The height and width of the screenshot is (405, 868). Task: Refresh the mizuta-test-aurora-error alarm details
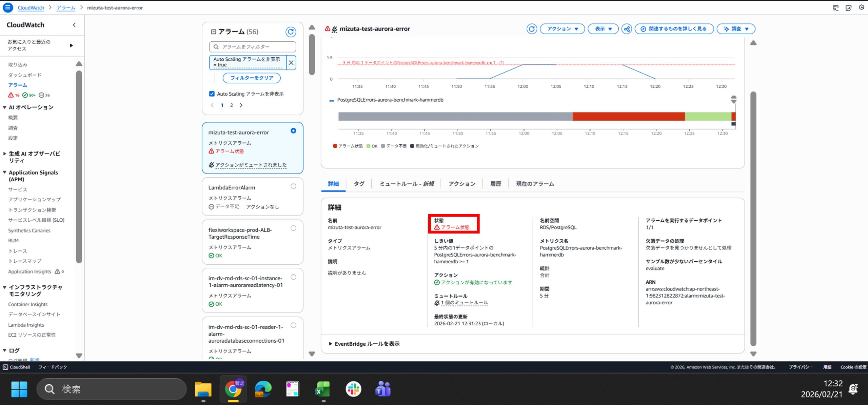pos(531,29)
